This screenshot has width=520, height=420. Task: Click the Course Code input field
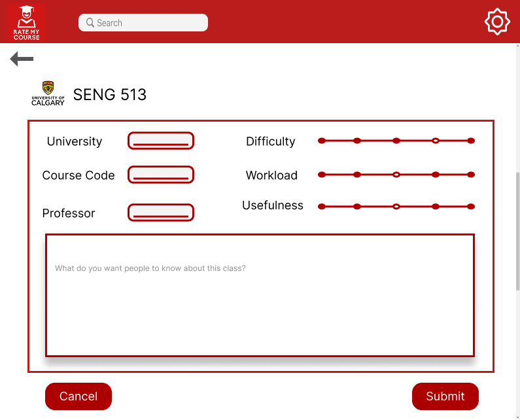click(161, 175)
